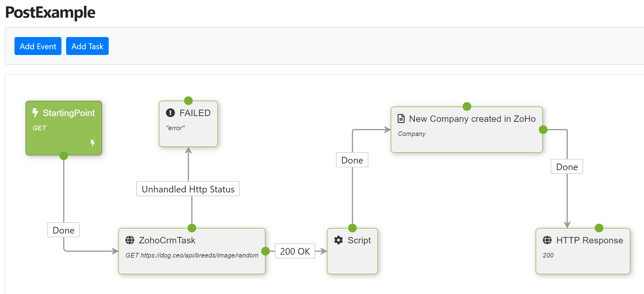Click the Done label above the Script node
Screen dimensions: 644x294
tap(352, 160)
